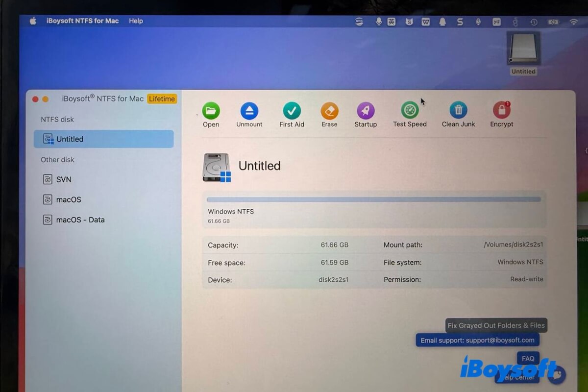The height and width of the screenshot is (392, 588).
Task: Click the Permission value Read-write
Action: 527,279
